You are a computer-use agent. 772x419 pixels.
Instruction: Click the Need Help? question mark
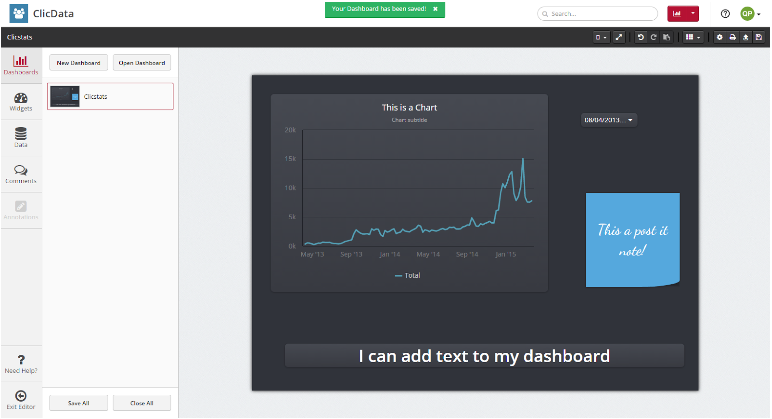21,364
